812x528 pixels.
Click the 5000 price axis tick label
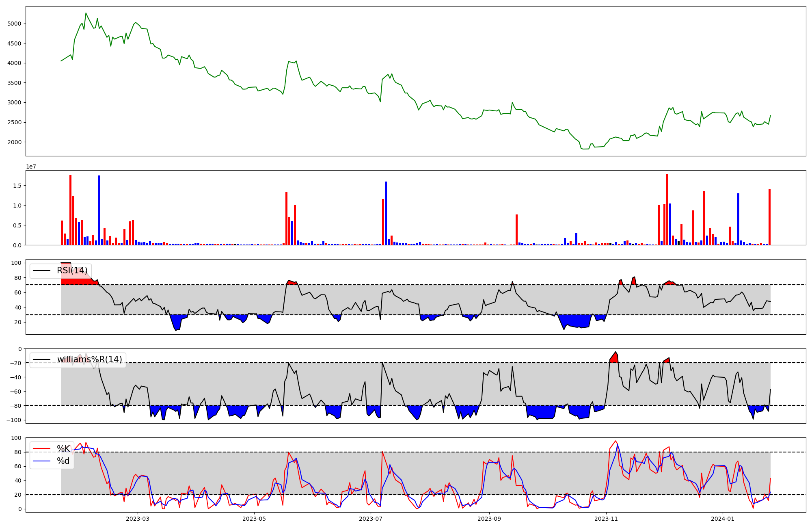tap(14, 24)
